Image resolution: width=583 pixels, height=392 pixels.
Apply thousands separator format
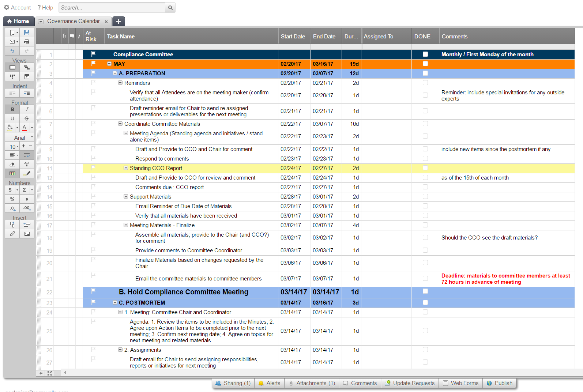pyautogui.click(x=27, y=199)
